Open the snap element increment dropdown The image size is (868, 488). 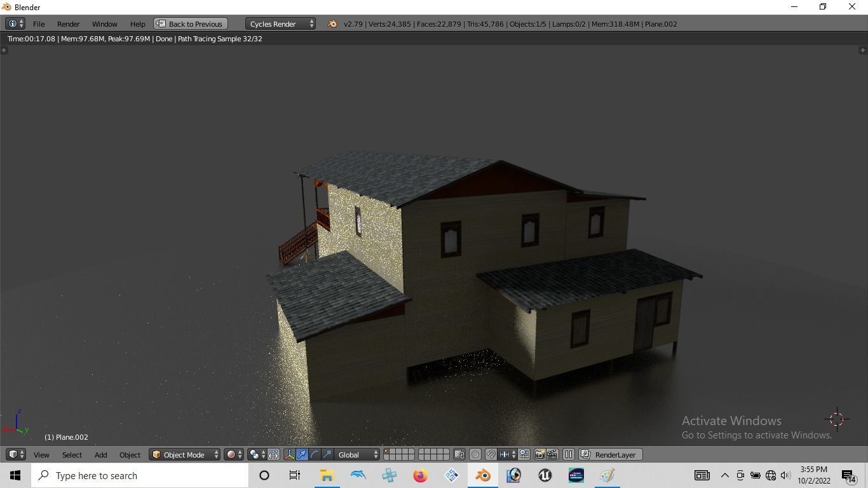(x=507, y=454)
